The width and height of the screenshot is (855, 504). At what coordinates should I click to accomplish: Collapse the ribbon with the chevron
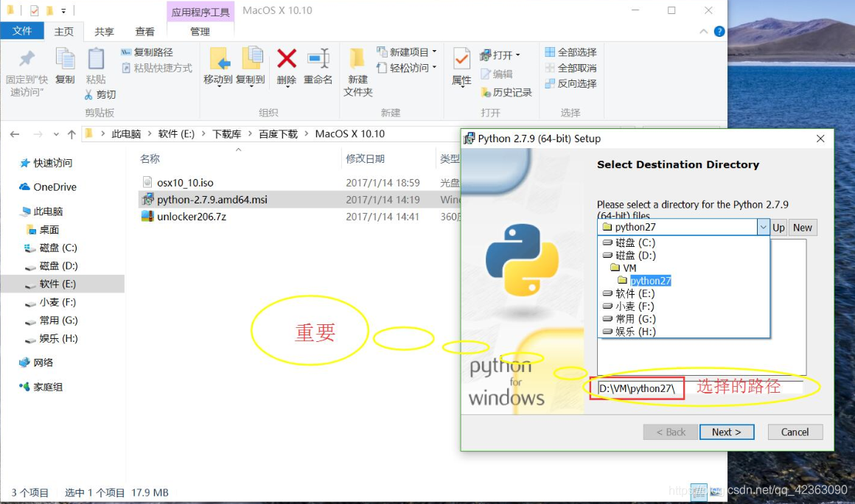tap(703, 32)
